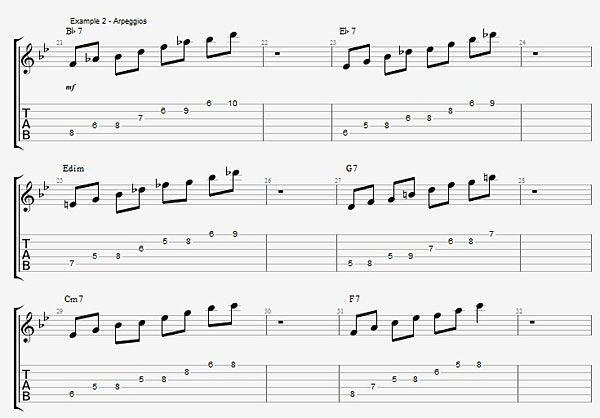The image size is (600, 418).
Task: Click the whole rest in measure 28
Action: [x=535, y=191]
